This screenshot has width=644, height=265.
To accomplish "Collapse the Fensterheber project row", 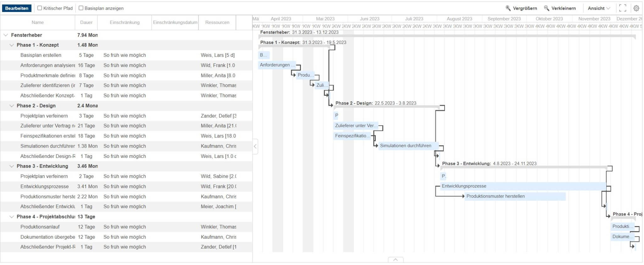I will 5,35.
